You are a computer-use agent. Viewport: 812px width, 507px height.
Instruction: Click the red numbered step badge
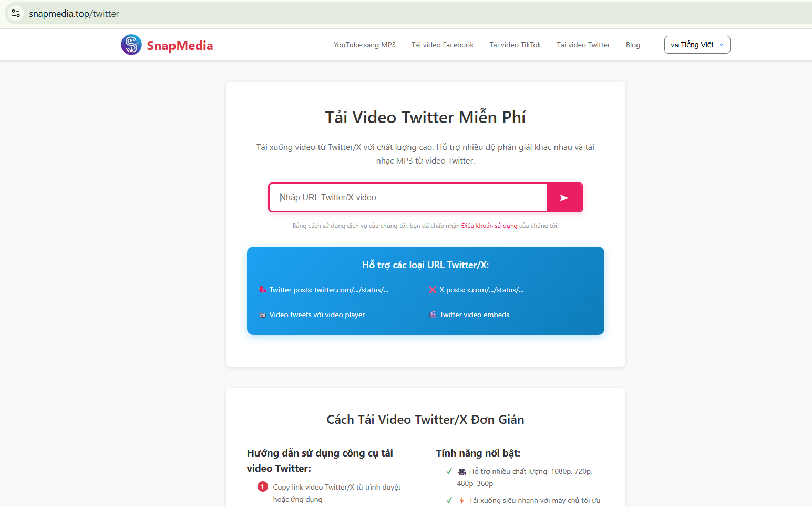point(263,486)
